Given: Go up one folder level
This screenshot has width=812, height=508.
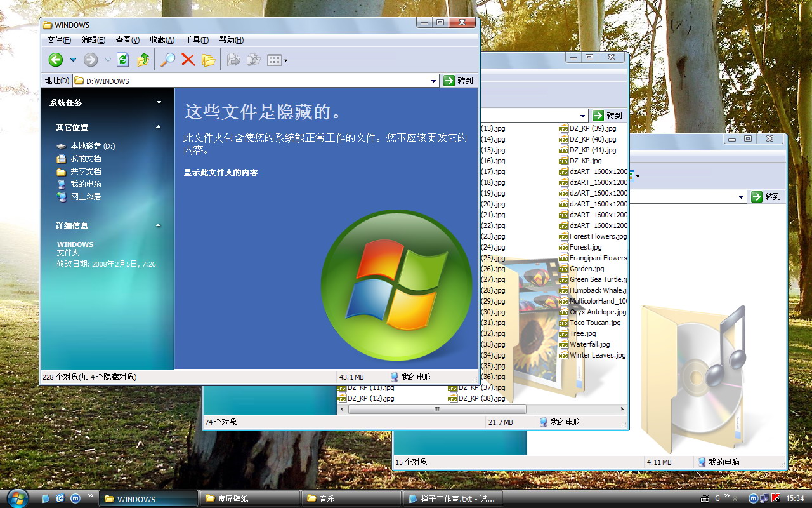Looking at the screenshot, I should click(143, 60).
